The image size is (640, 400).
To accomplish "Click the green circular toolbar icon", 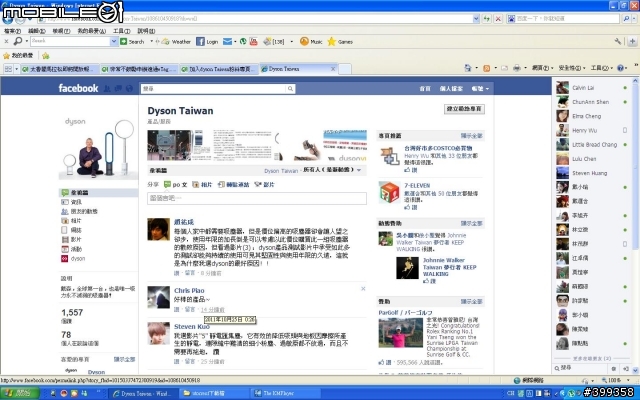I will click(x=243, y=42).
